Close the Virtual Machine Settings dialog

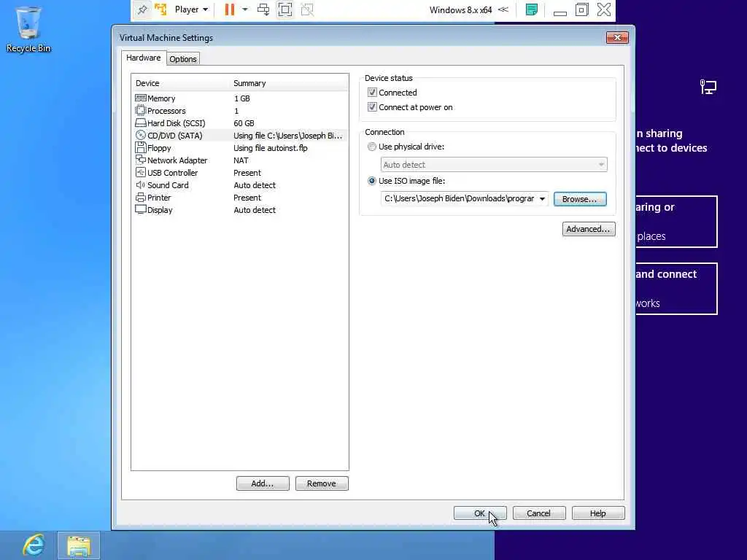[x=617, y=38]
